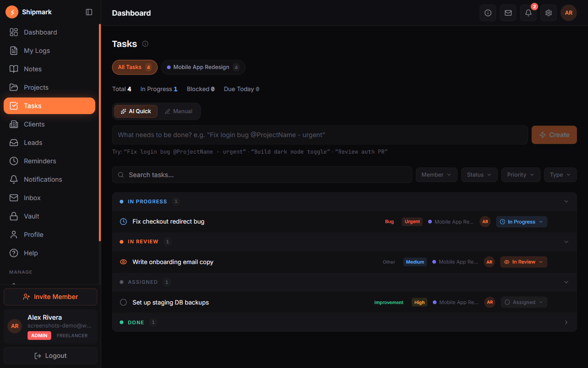This screenshot has width=588, height=368.
Task: Click the clock icon on Fix checkout redirect bug
Action: 123,222
